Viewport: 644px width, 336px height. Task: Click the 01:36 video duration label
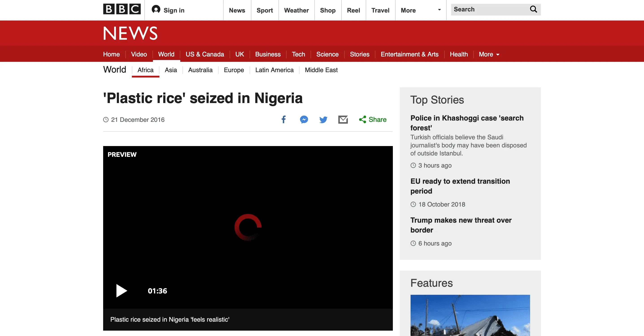click(157, 291)
